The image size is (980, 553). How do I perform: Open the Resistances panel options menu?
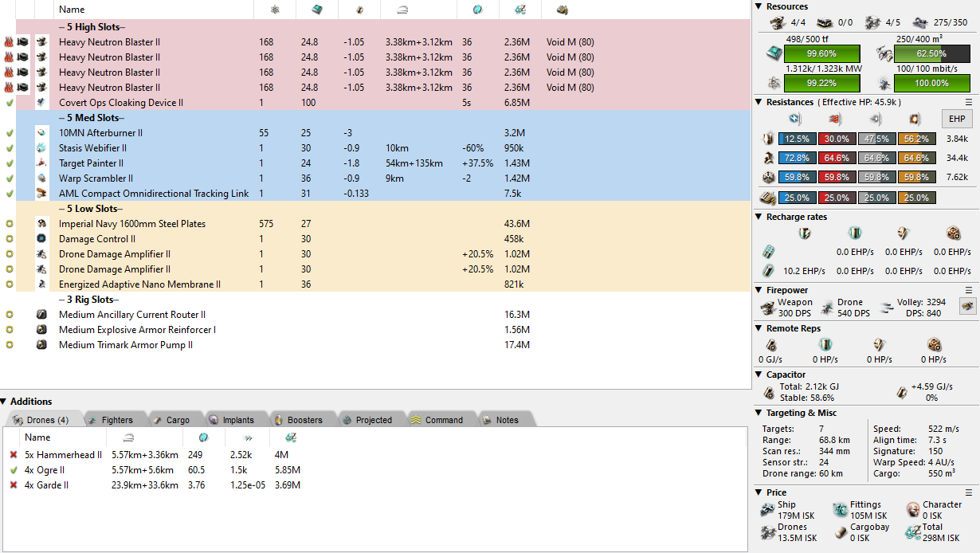tap(969, 102)
